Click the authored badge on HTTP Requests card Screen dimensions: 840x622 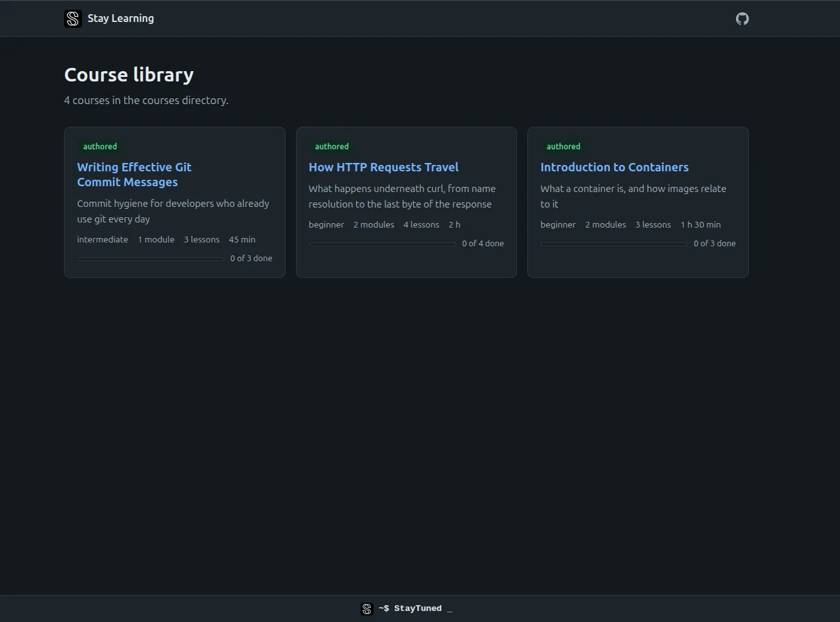(332, 147)
